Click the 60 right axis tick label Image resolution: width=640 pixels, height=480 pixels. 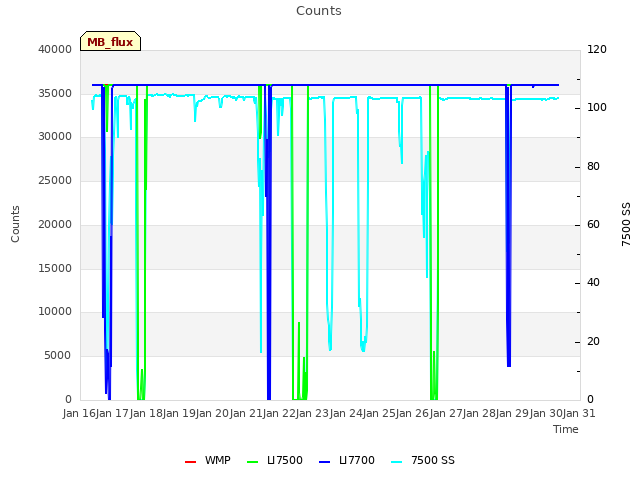[x=593, y=224]
